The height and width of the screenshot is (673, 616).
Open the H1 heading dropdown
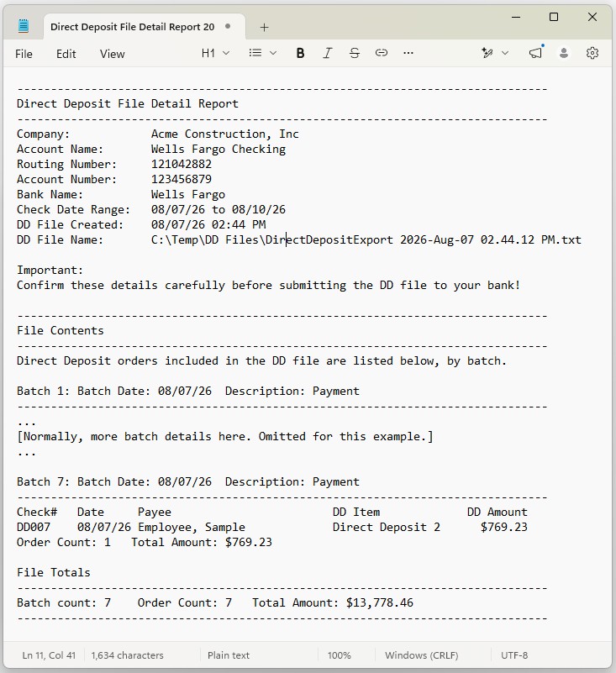[215, 53]
